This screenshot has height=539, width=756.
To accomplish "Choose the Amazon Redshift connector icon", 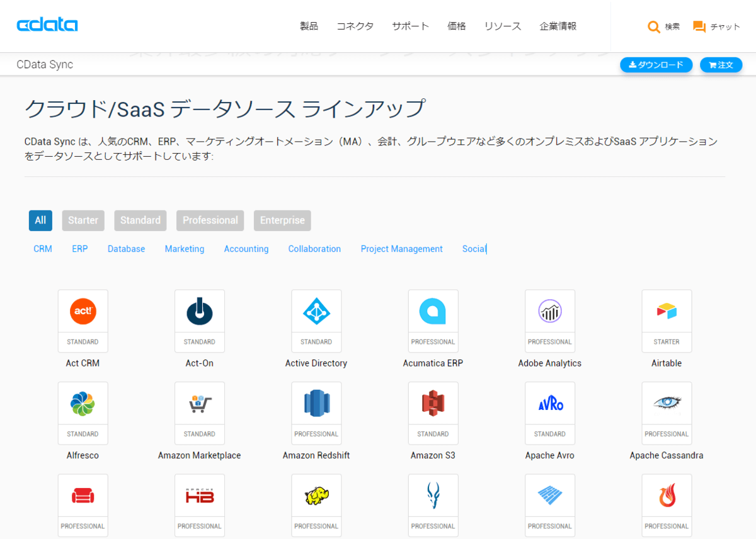I will 316,404.
